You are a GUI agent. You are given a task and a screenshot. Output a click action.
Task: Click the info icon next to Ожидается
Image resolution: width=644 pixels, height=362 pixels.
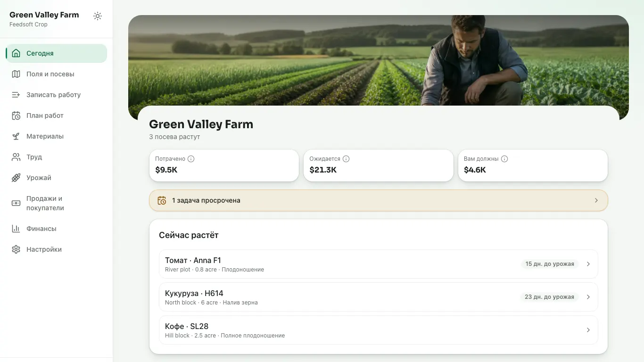point(346,159)
